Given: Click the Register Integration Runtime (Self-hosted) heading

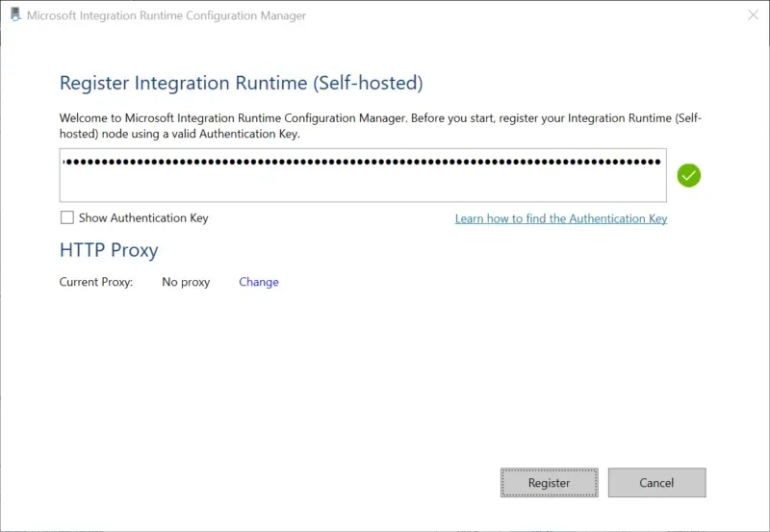Looking at the screenshot, I should [241, 83].
